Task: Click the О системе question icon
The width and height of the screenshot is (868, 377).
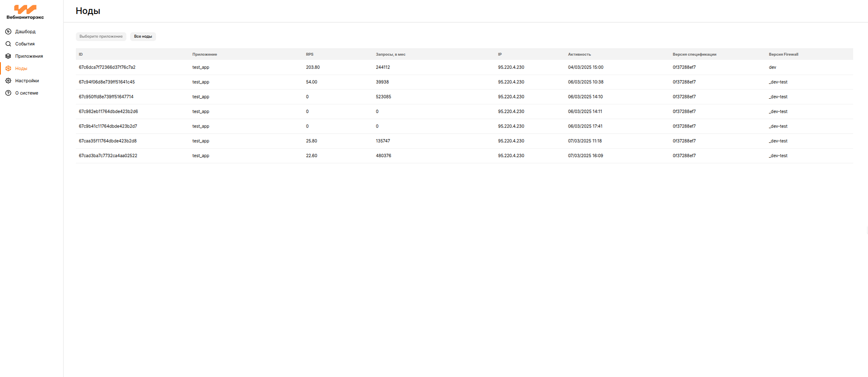Action: pos(8,93)
